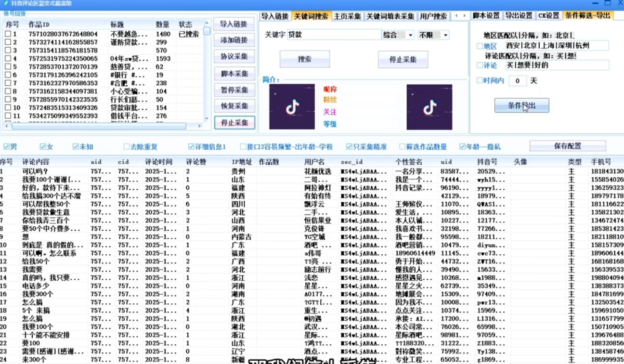Click the 脚本采集 button
This screenshot has width=624, height=364.
pyautogui.click(x=234, y=74)
